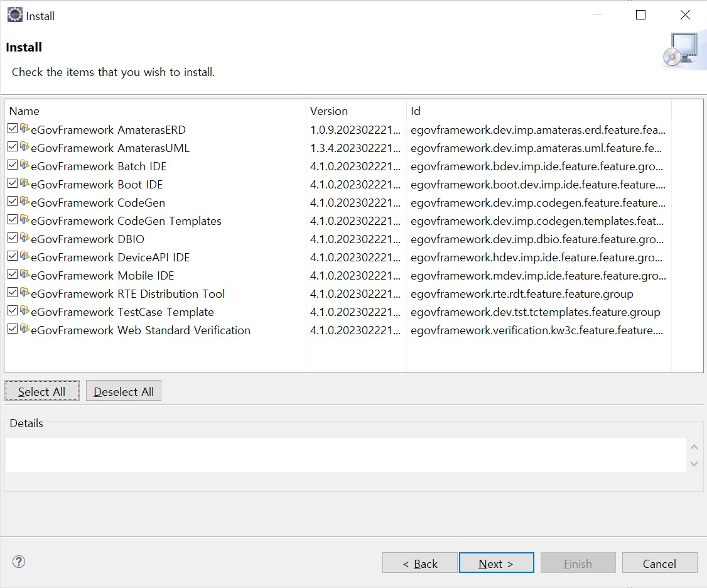Open help with the question mark icon

[19, 562]
